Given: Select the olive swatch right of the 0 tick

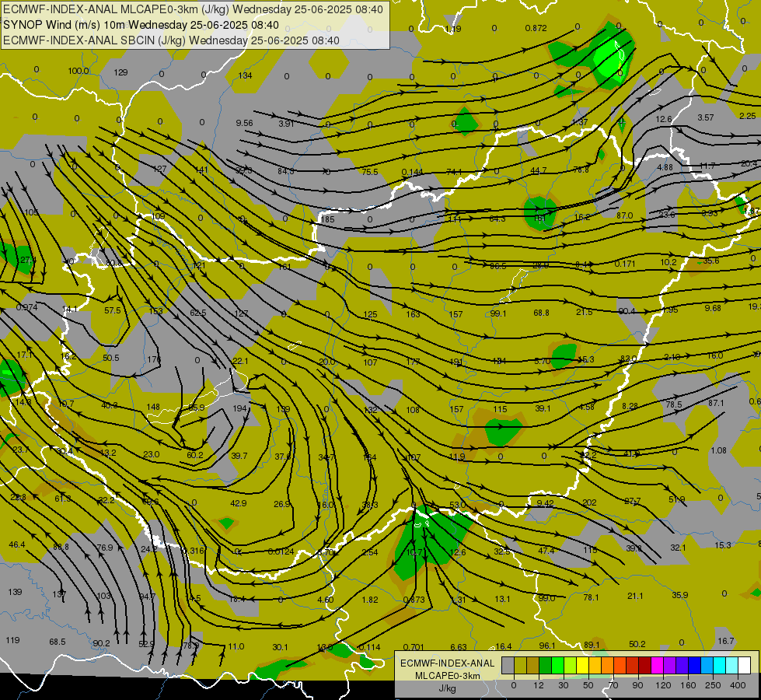Looking at the screenshot, I should [520, 665].
